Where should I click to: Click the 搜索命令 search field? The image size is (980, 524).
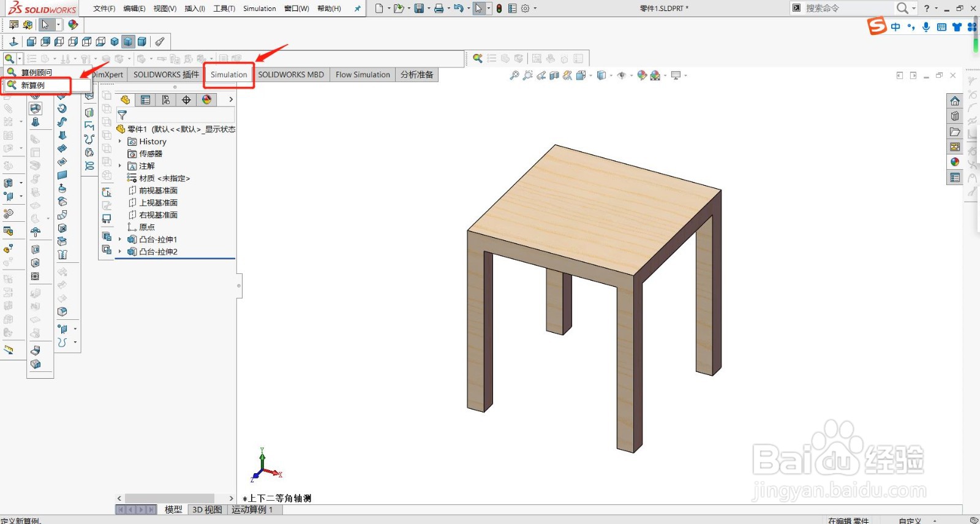point(848,8)
